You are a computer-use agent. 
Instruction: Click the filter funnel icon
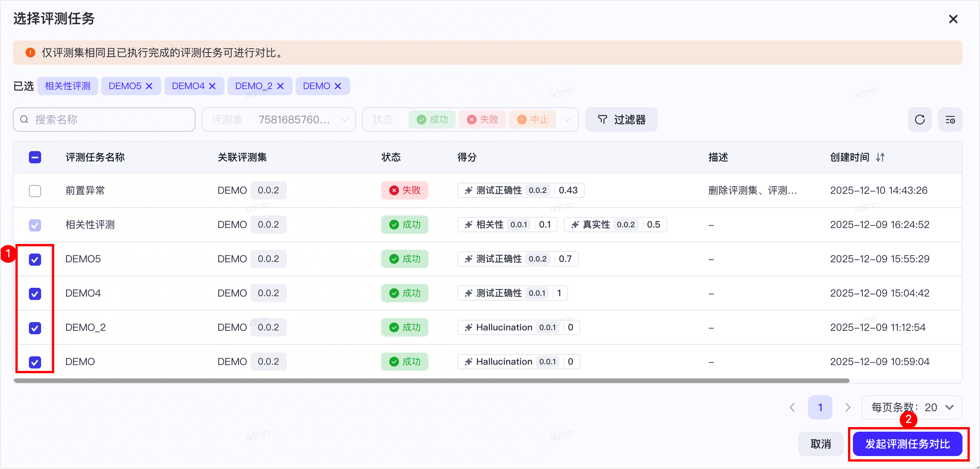tap(602, 120)
